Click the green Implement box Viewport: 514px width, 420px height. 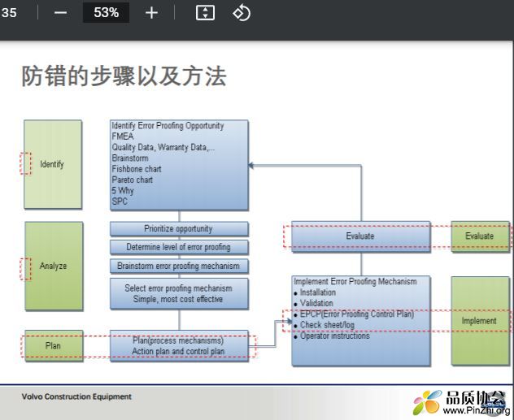pos(480,321)
